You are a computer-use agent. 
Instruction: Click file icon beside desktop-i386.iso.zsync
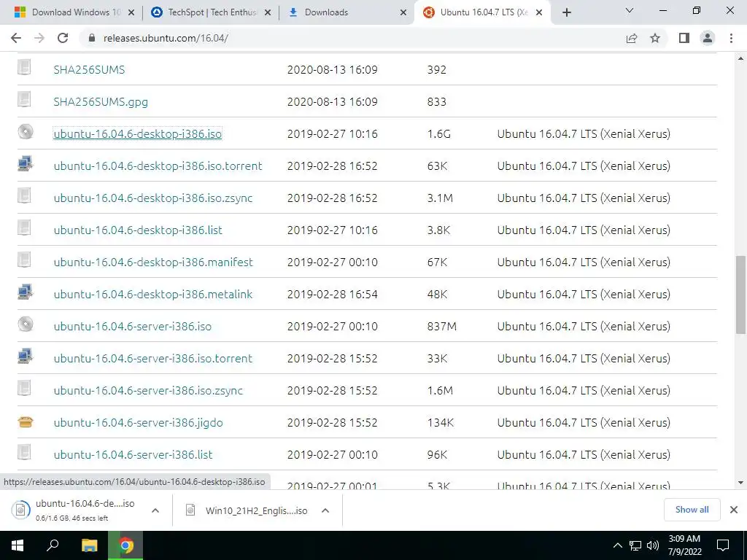coord(24,195)
